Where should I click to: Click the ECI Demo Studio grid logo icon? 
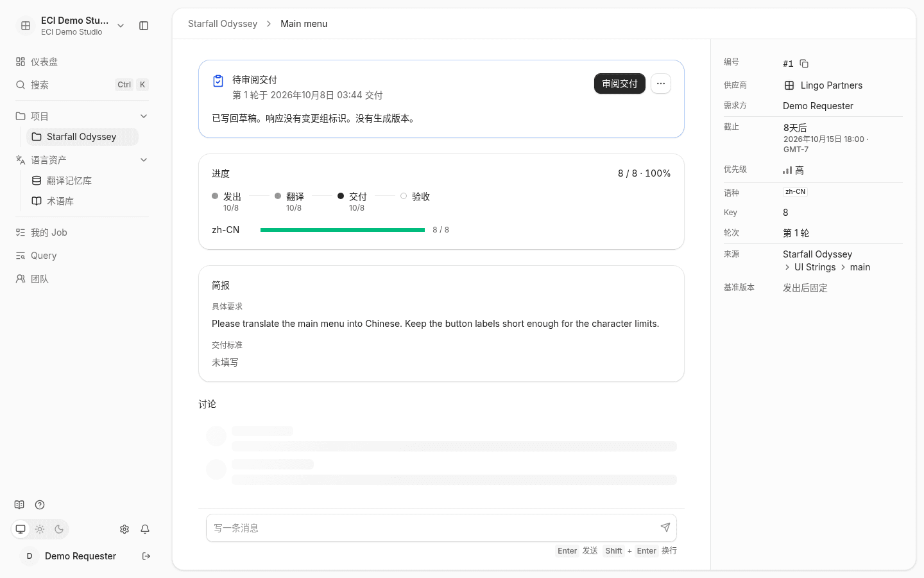(26, 26)
